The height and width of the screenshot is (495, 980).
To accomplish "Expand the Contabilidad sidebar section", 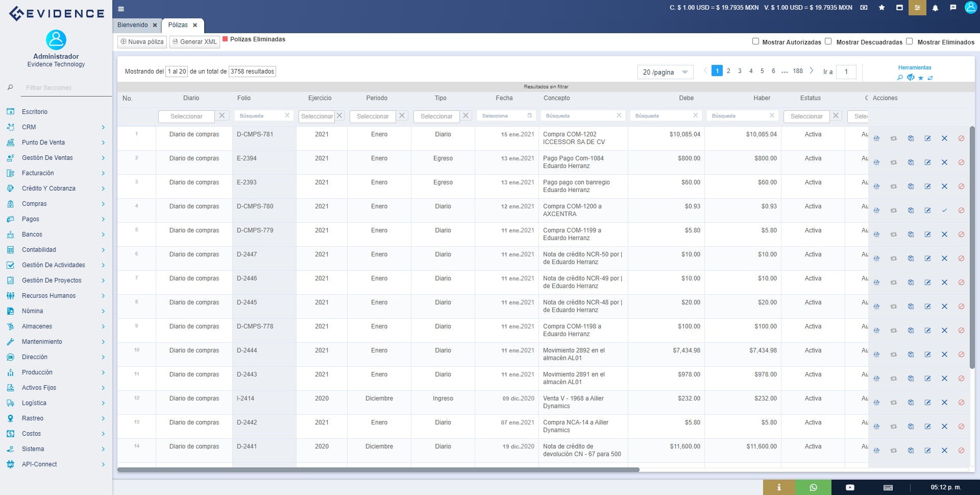I will (39, 250).
